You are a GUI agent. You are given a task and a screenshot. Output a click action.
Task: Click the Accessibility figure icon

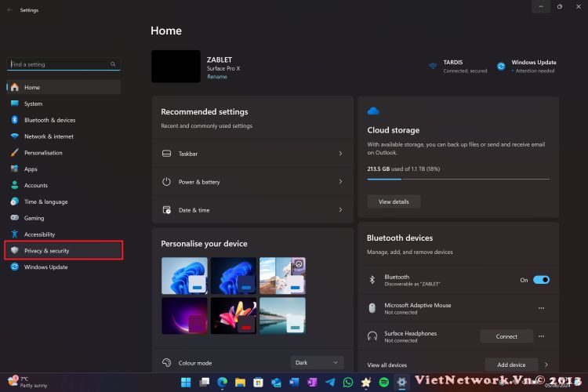(14, 234)
